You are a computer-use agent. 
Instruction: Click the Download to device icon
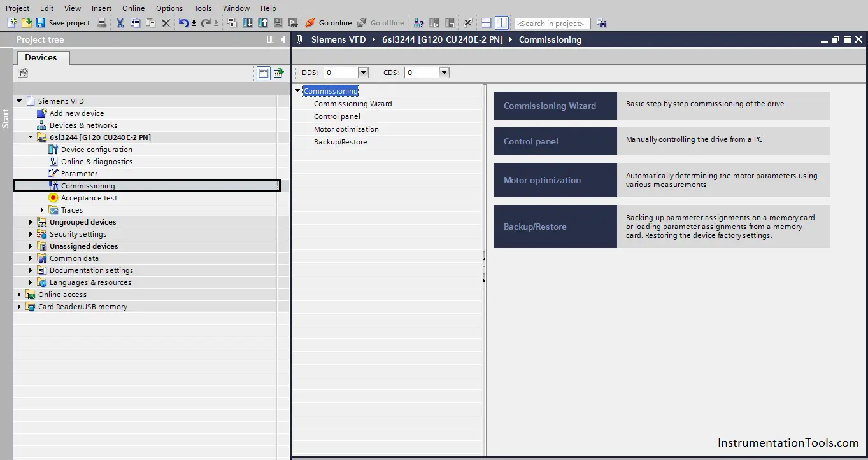(x=247, y=23)
